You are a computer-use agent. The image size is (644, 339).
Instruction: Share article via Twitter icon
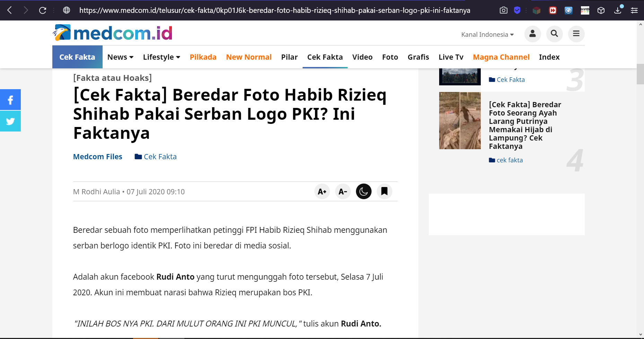click(x=10, y=121)
